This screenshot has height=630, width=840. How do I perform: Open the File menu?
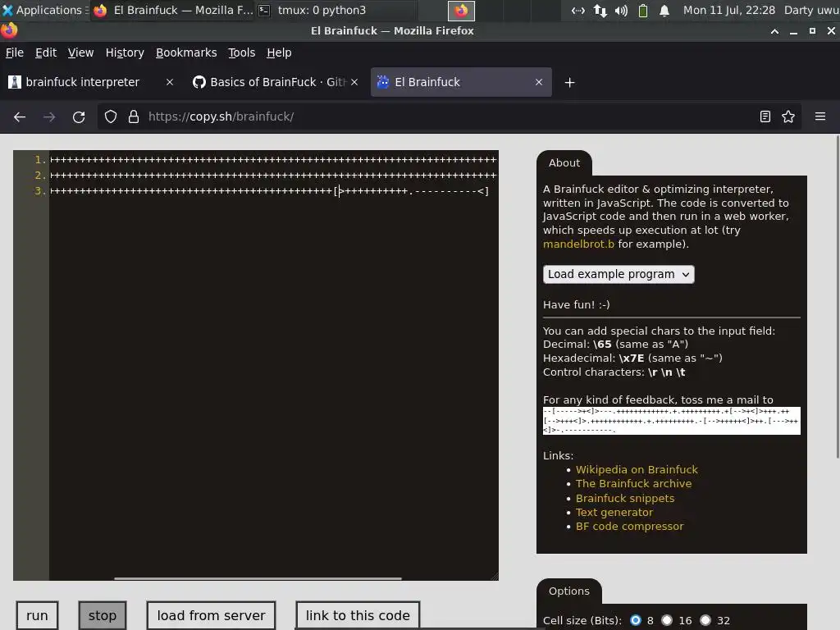tap(15, 52)
